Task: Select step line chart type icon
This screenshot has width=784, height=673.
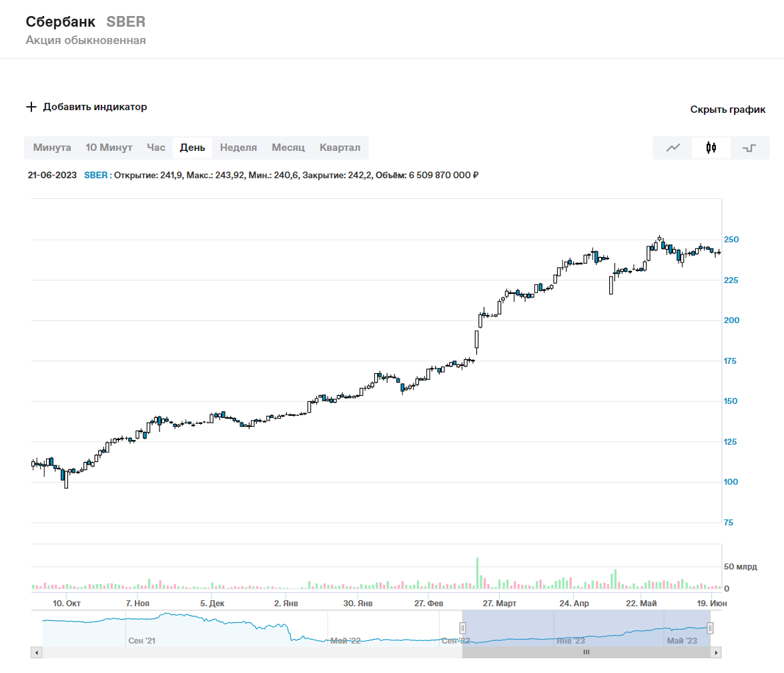Action: click(749, 148)
